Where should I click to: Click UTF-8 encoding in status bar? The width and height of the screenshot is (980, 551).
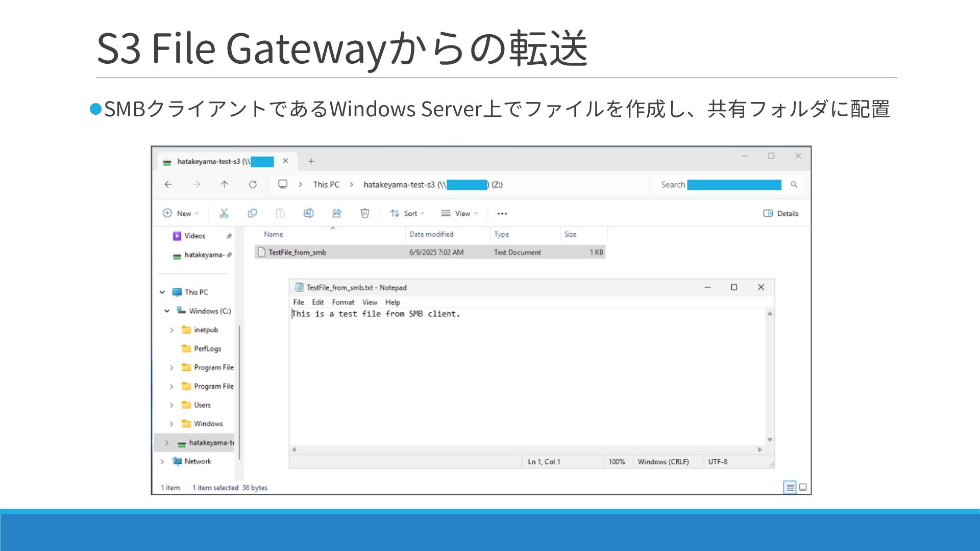718,462
